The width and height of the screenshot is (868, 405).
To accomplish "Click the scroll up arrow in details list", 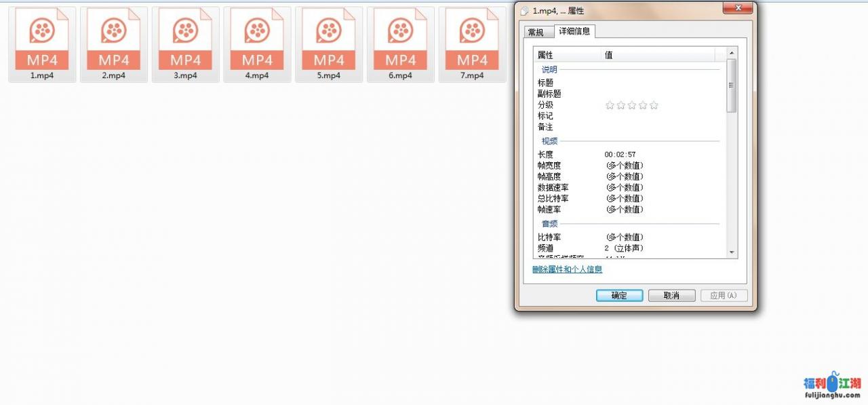I will [x=732, y=52].
